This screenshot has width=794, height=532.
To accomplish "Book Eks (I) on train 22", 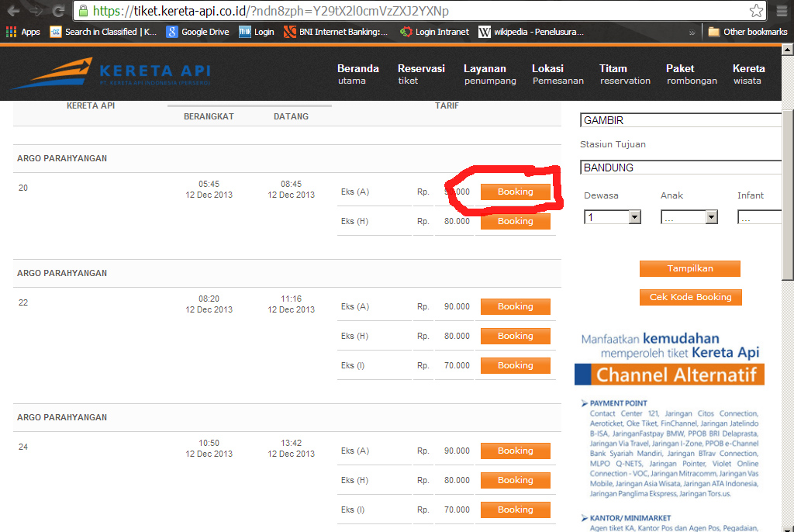I will point(515,365).
